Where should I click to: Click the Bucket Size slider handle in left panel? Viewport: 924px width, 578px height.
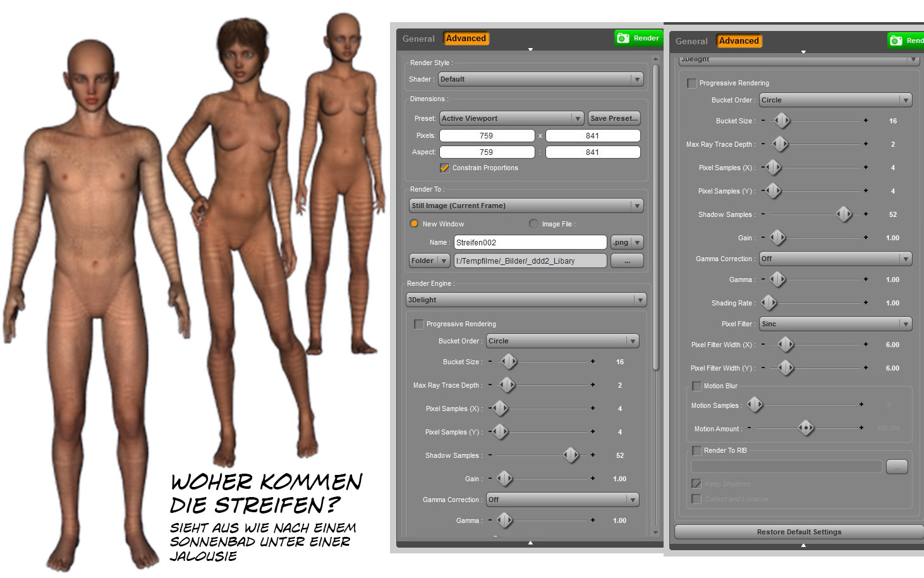(509, 362)
